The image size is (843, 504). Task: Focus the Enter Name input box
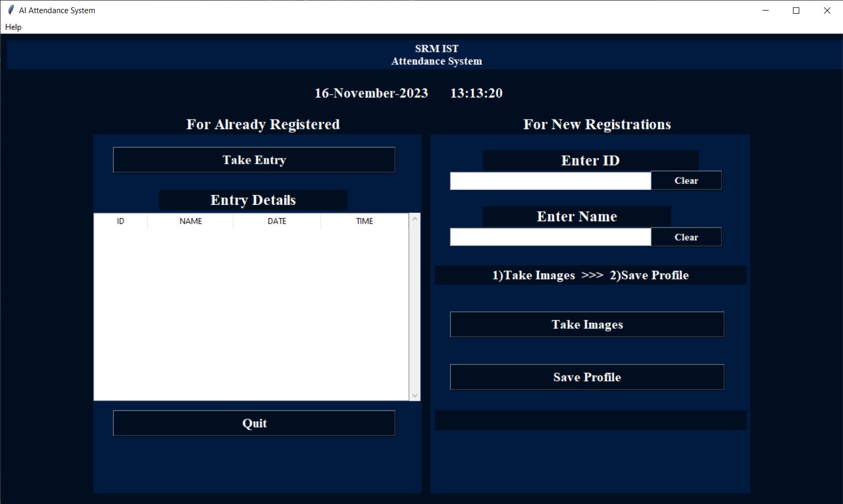[550, 237]
